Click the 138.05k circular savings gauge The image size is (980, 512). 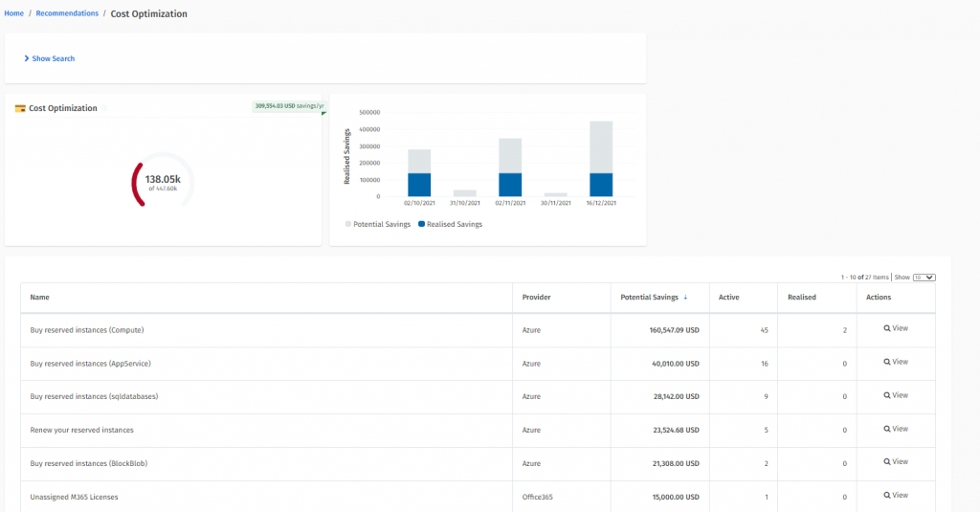163,183
